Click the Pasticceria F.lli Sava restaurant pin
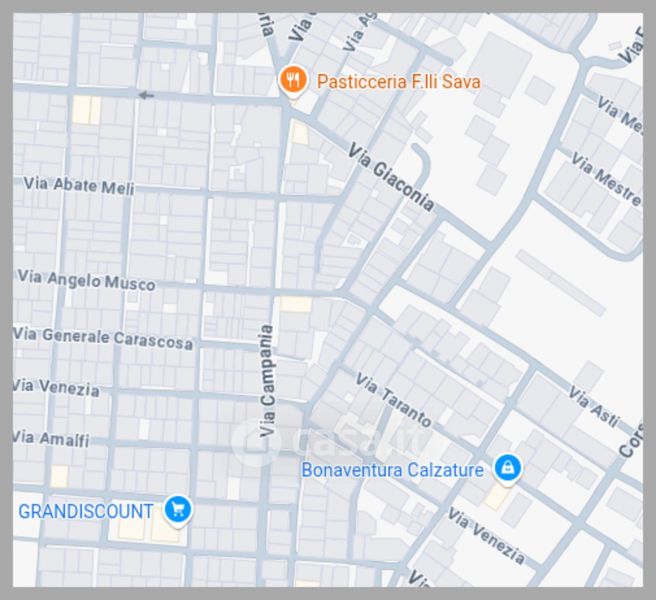The width and height of the screenshot is (656, 600). [x=294, y=80]
